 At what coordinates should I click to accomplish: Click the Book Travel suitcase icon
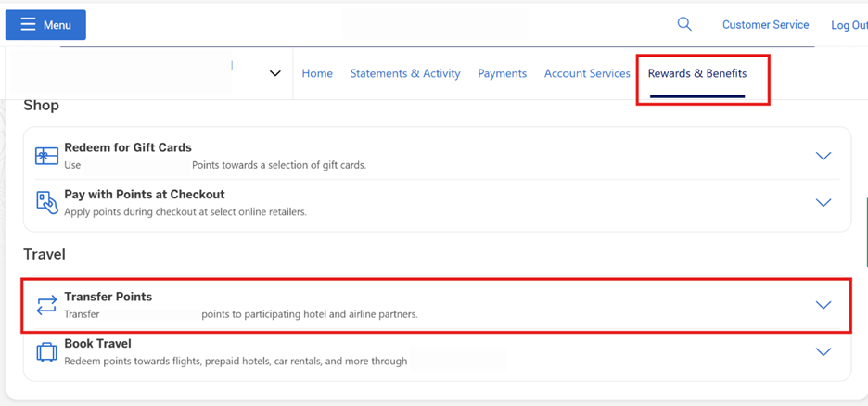(x=46, y=352)
